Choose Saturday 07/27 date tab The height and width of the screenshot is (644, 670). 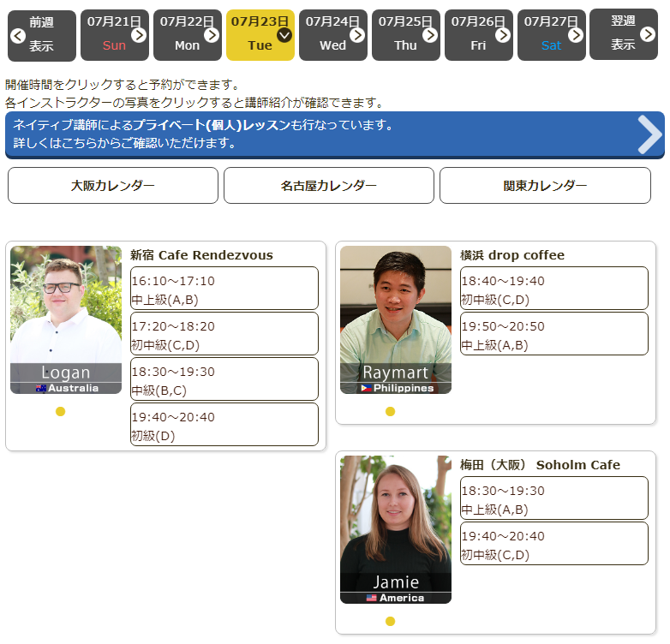552,35
